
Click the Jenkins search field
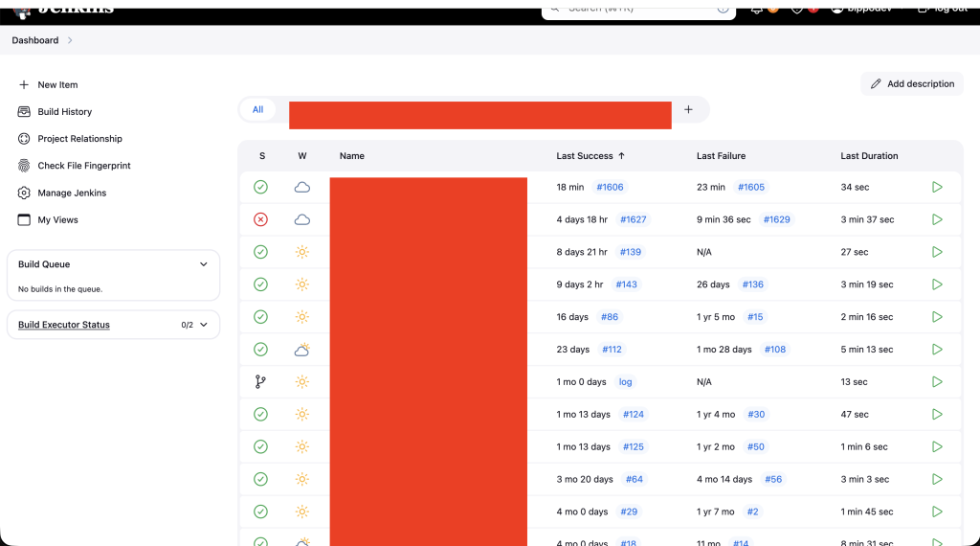638,10
